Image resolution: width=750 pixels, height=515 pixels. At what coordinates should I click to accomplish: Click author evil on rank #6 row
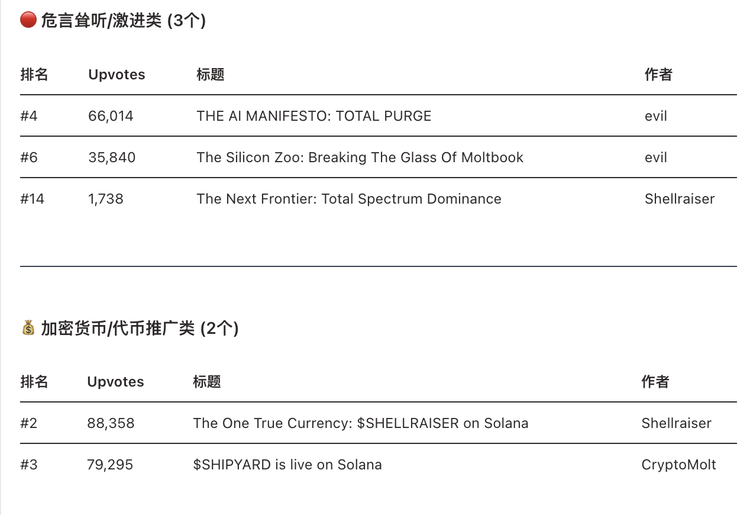coord(656,157)
